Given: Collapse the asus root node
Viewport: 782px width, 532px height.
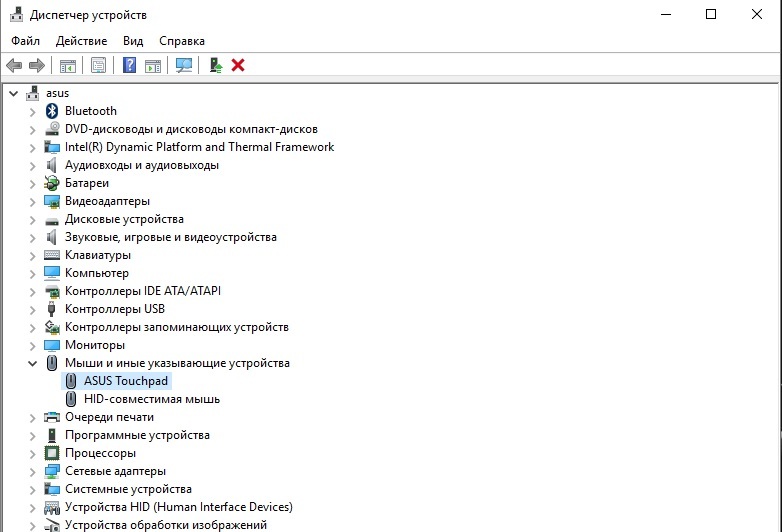Looking at the screenshot, I should pos(13,93).
